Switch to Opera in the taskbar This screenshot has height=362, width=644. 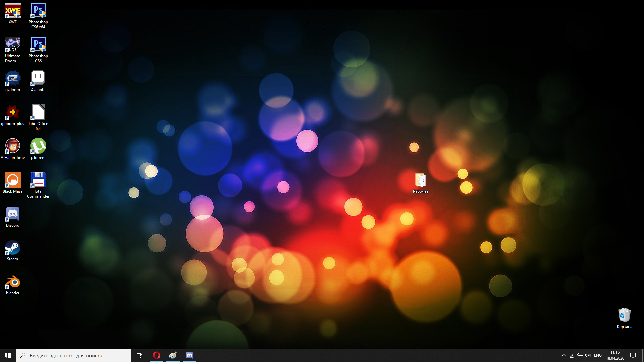157,355
